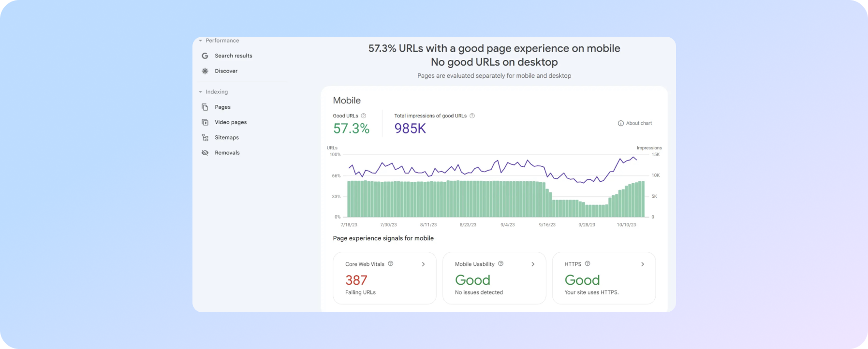Click help icon next to Total impressions
Screen dimensions: 868x349
pyautogui.click(x=472, y=116)
